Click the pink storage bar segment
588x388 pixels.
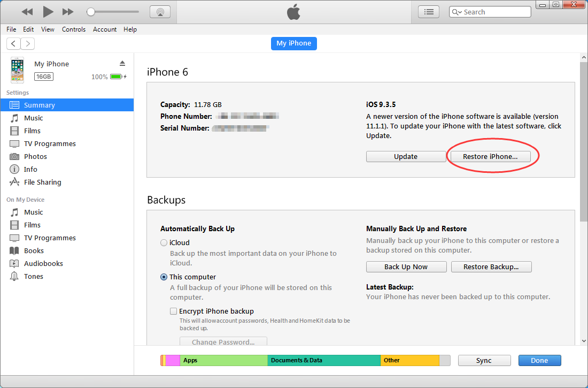pyautogui.click(x=173, y=360)
